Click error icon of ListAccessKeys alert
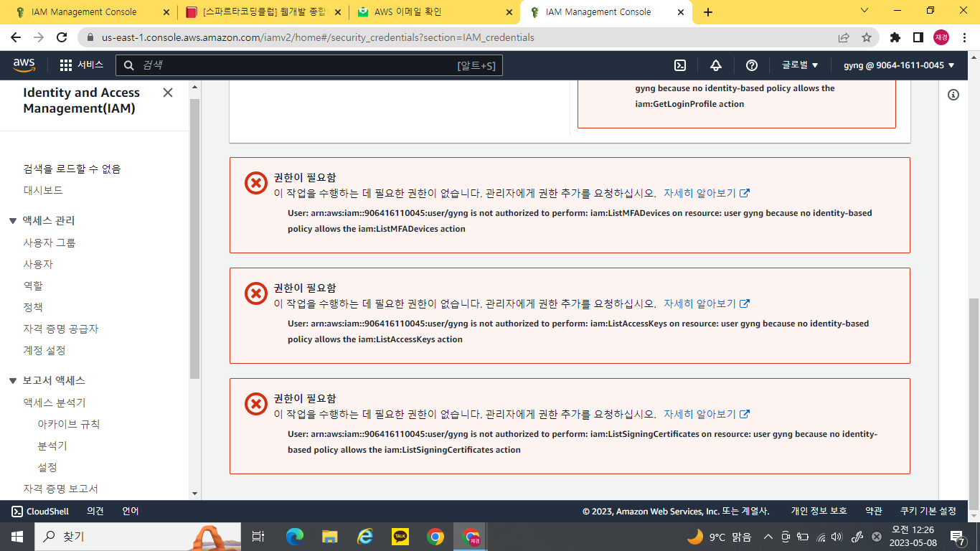This screenshot has height=551, width=980. coord(255,294)
